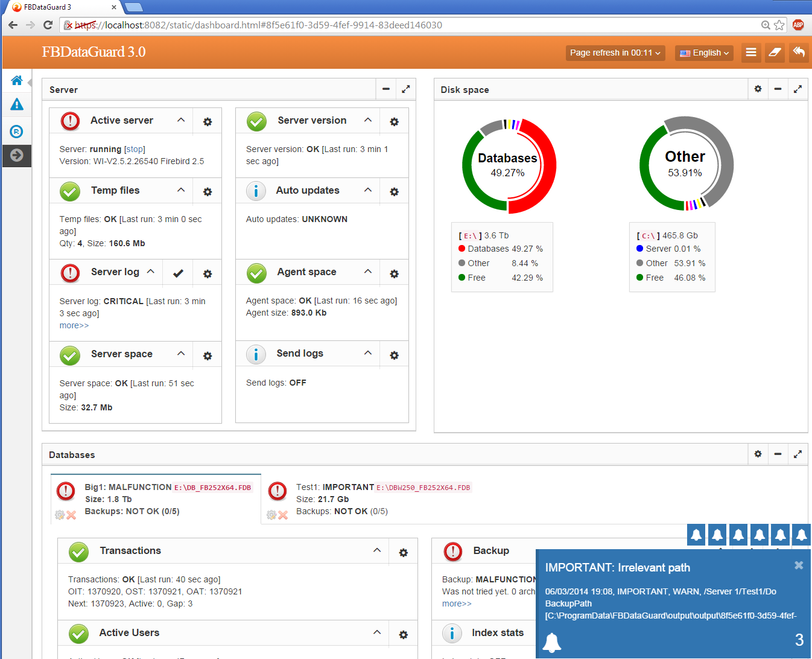
Task: Open the English language dropdown
Action: click(704, 53)
